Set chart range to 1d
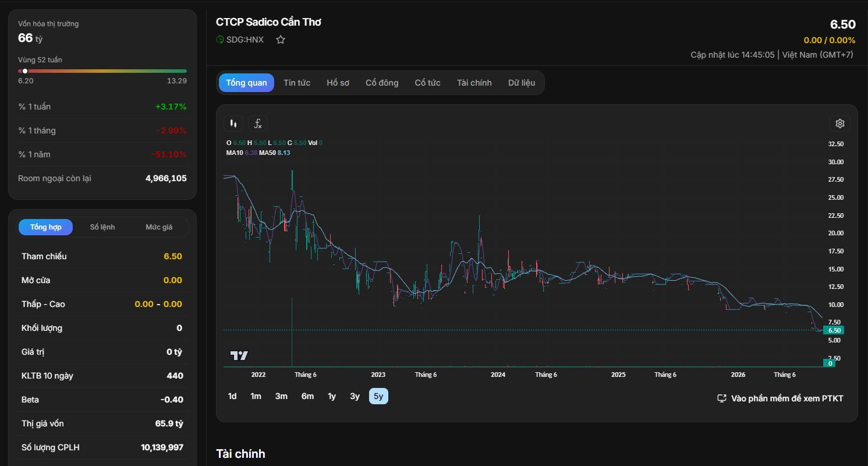This screenshot has height=466, width=868. click(x=232, y=396)
